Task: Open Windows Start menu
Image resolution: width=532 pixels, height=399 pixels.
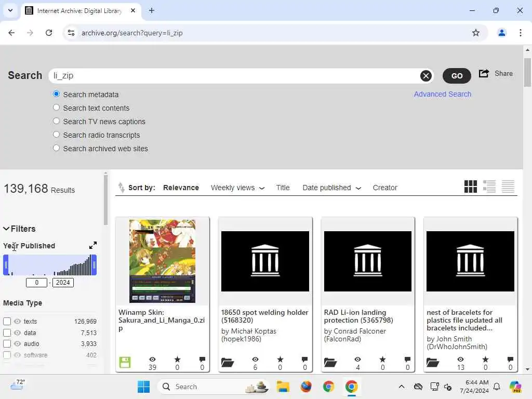Action: (x=143, y=387)
